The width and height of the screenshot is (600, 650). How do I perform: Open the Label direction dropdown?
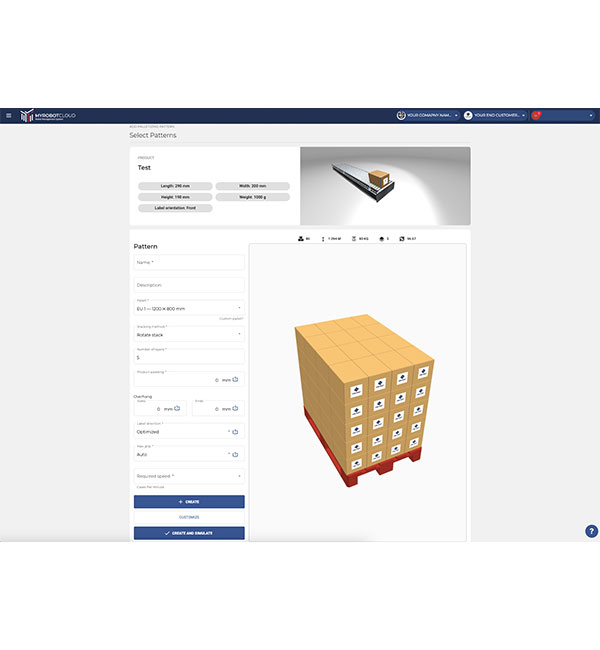click(189, 431)
